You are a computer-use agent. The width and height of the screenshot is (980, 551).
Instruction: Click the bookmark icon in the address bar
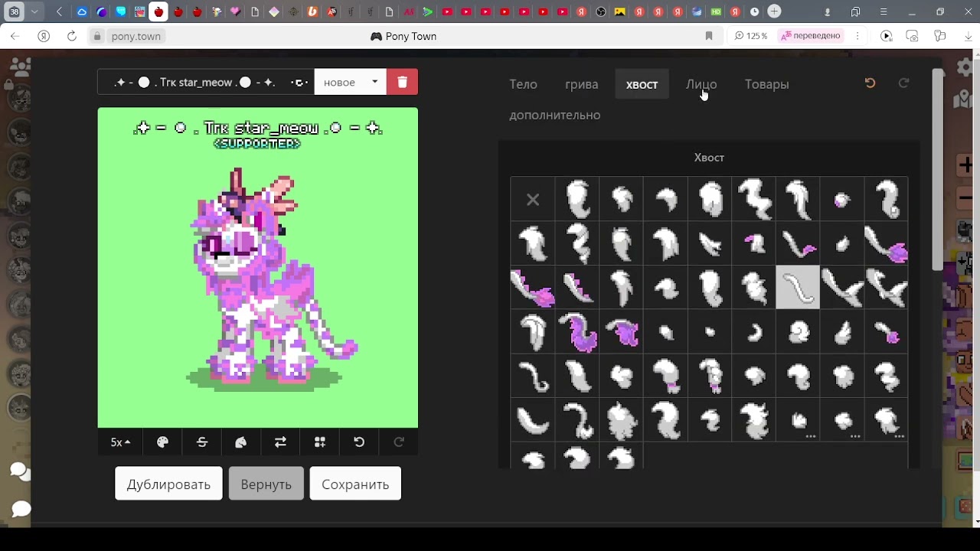(x=709, y=36)
